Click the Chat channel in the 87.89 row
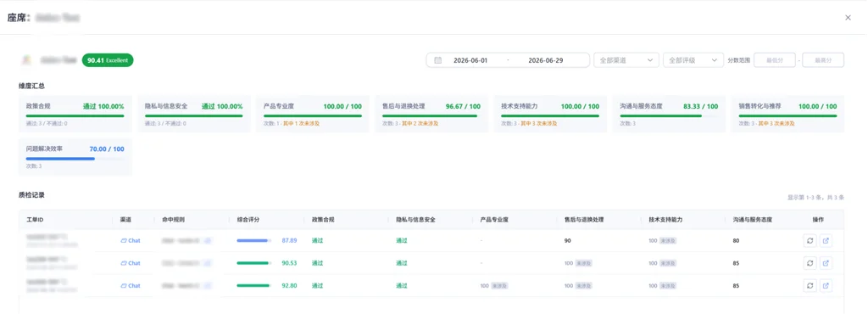This screenshot has width=868, height=314. [x=131, y=241]
